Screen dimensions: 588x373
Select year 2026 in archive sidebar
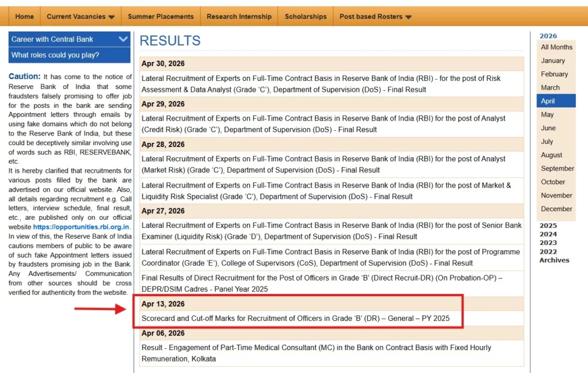[x=548, y=36]
